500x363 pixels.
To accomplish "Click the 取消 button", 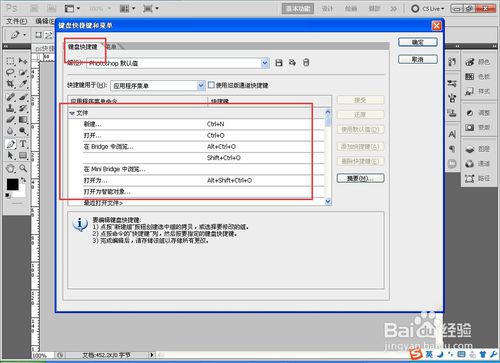I will point(418,60).
